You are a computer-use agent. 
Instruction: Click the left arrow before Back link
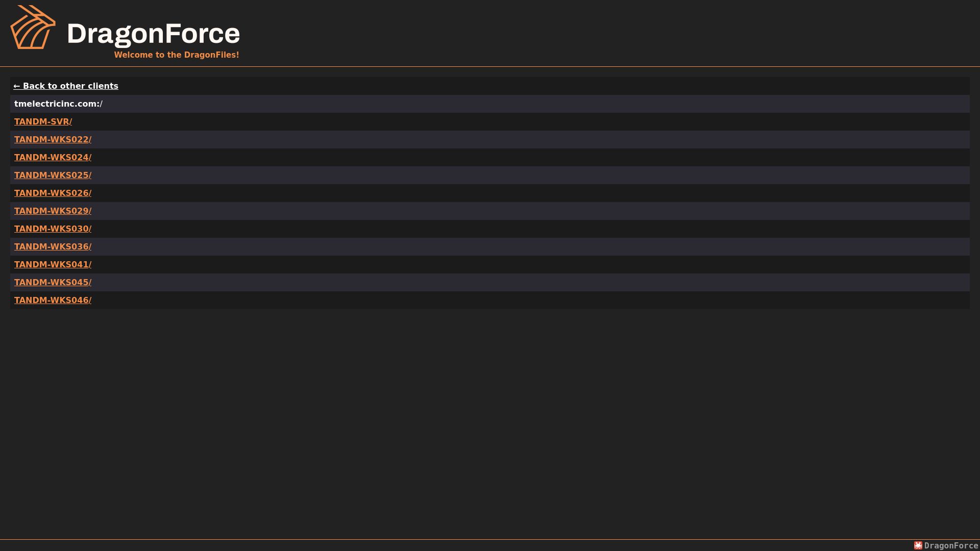click(x=17, y=86)
